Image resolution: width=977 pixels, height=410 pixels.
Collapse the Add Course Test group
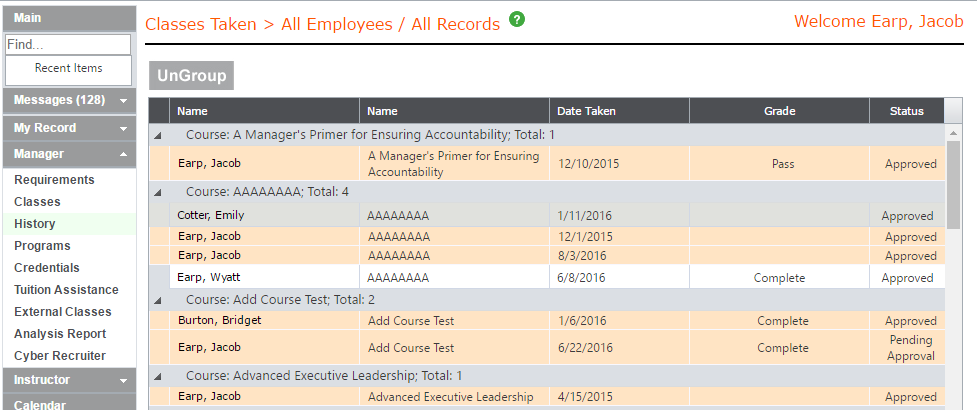[x=158, y=300]
